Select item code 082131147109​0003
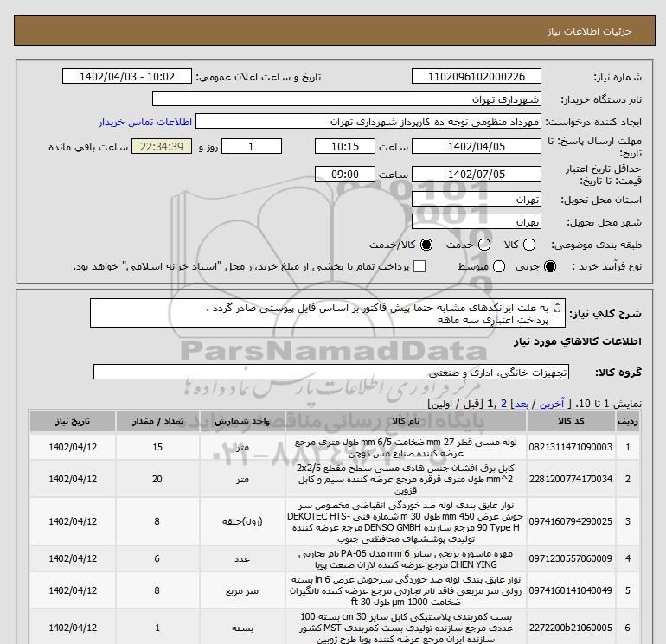666x644 pixels. click(x=571, y=447)
